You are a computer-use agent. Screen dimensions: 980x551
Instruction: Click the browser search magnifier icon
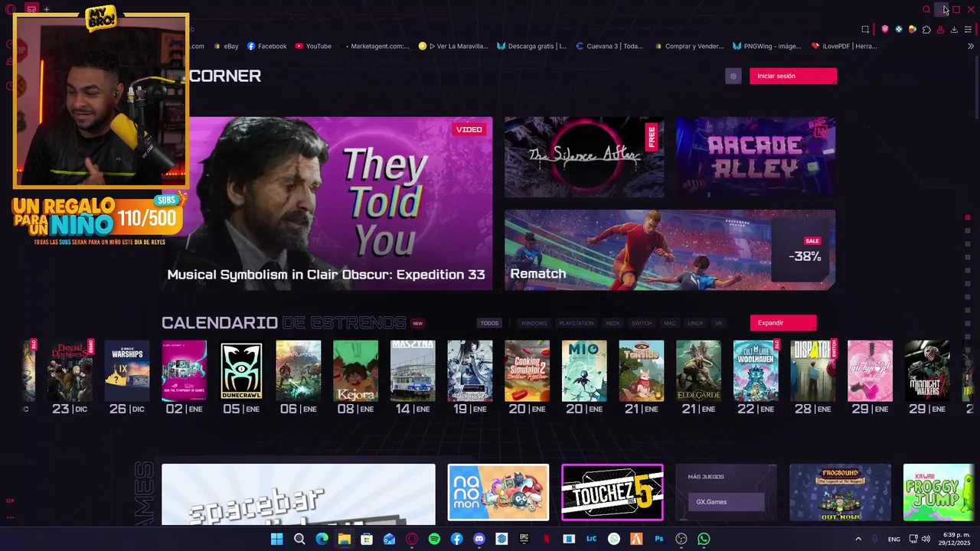[926, 9]
